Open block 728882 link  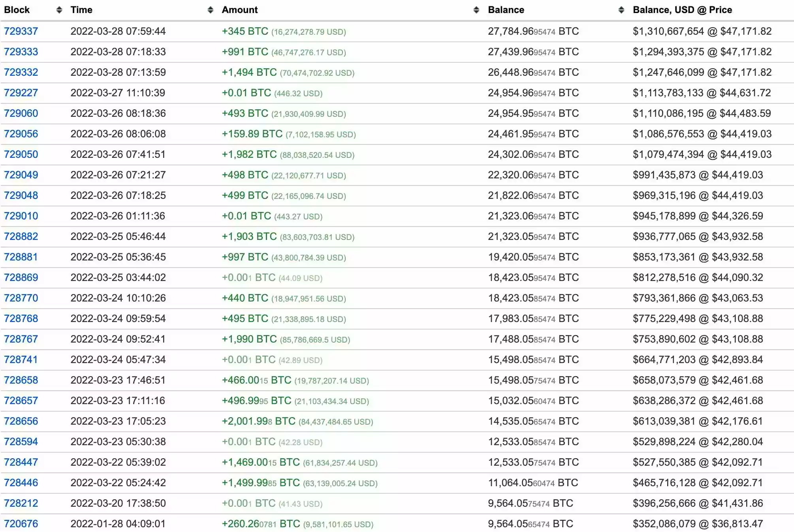pos(21,236)
